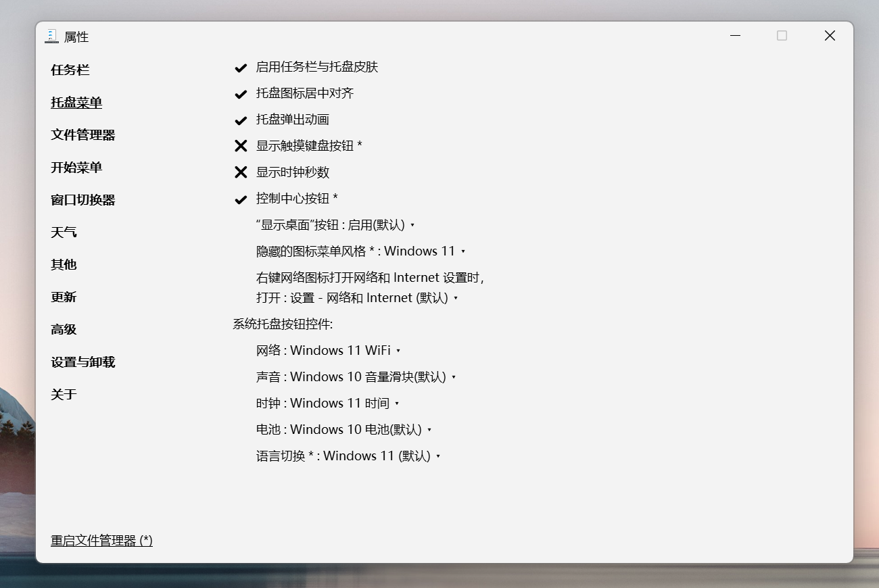This screenshot has height=588, width=879.
Task: Open the “显示桌面”按钮 dropdown
Action: (x=335, y=225)
